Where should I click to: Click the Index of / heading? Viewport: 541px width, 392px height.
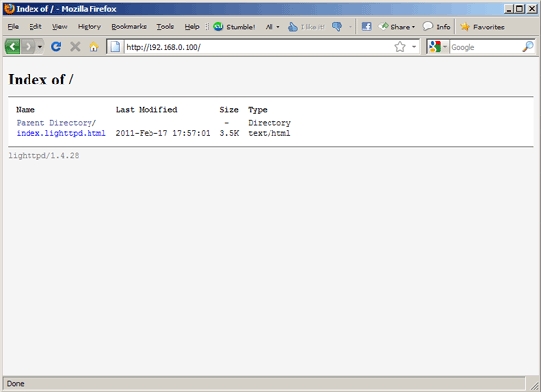click(x=40, y=80)
